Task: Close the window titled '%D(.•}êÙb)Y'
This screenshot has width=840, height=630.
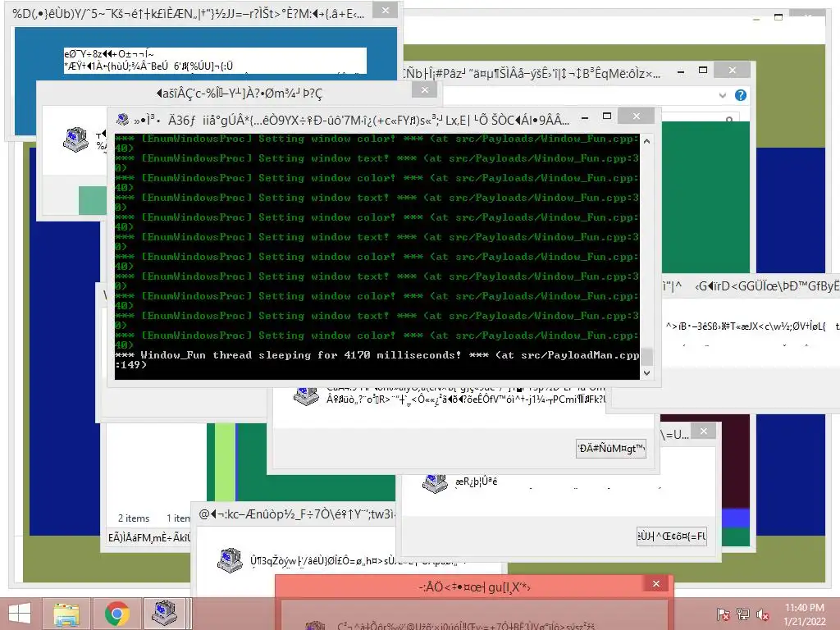Action: (x=386, y=10)
